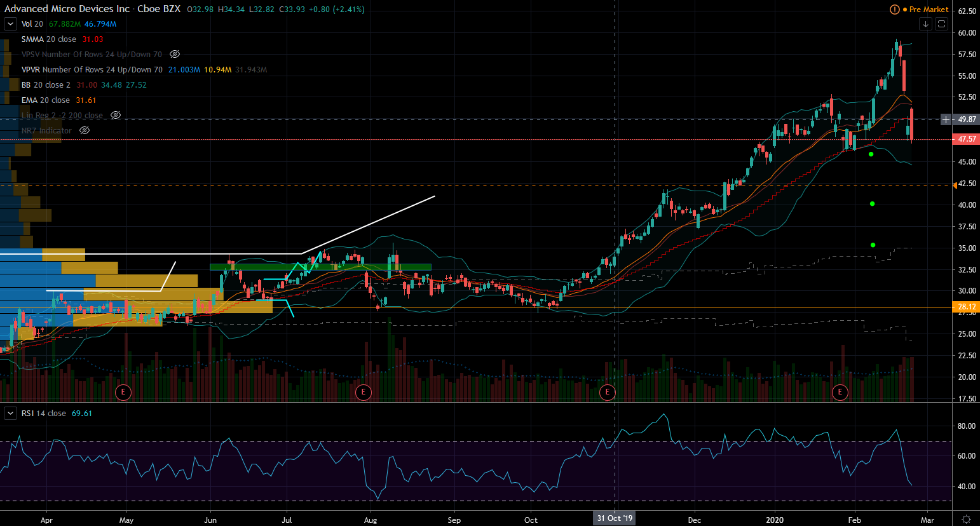Click the green dot near price 35.00
This screenshot has height=526, width=980.
tap(873, 245)
